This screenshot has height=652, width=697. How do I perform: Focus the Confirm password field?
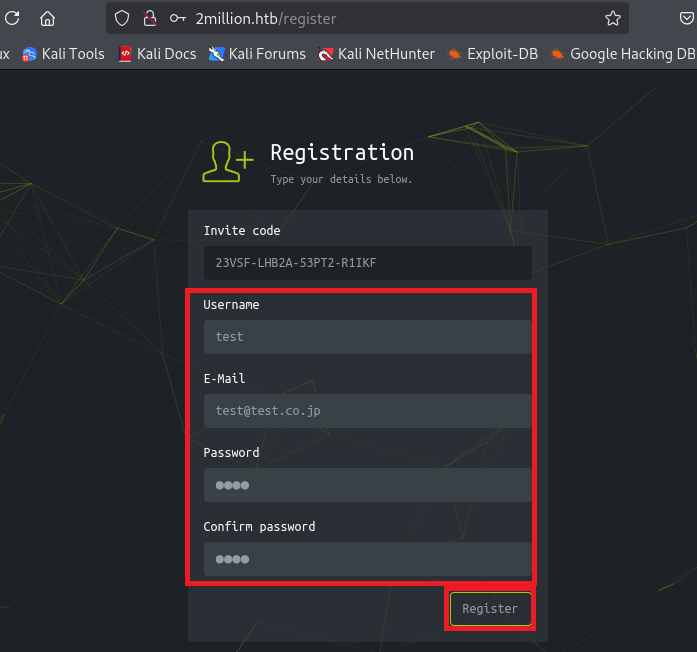[x=367, y=559]
